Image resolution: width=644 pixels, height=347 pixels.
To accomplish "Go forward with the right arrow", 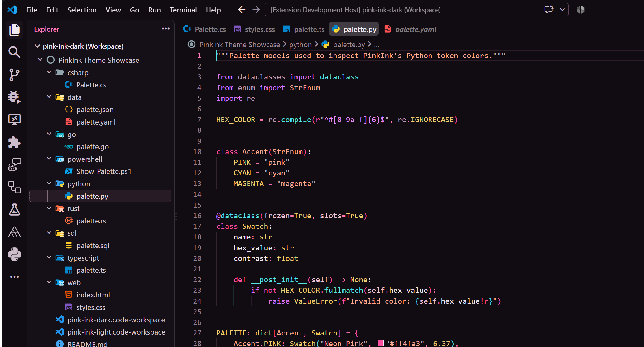I will (x=256, y=10).
